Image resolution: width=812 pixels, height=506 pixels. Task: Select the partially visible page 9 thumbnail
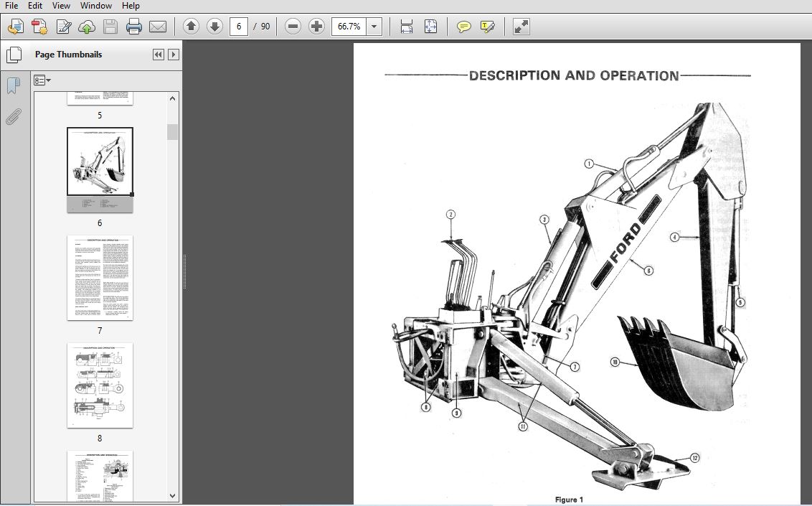coord(100,476)
